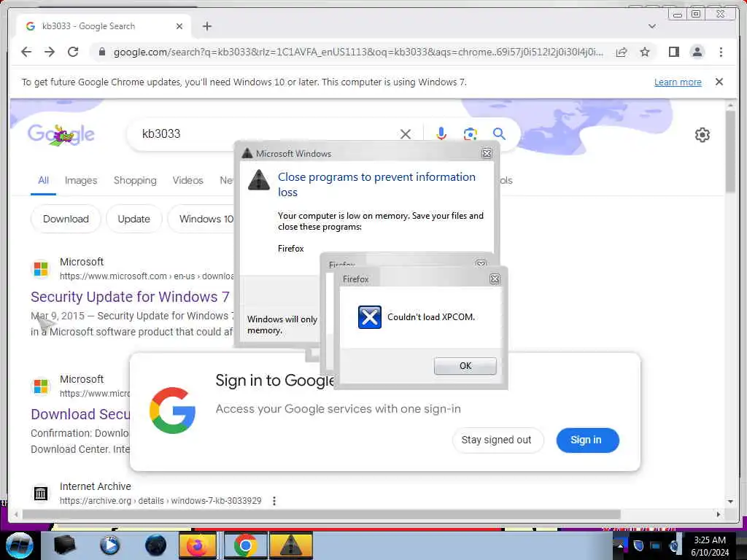Show hidden tray icons arrow
Viewport: 747px width, 560px height.
pyautogui.click(x=620, y=545)
